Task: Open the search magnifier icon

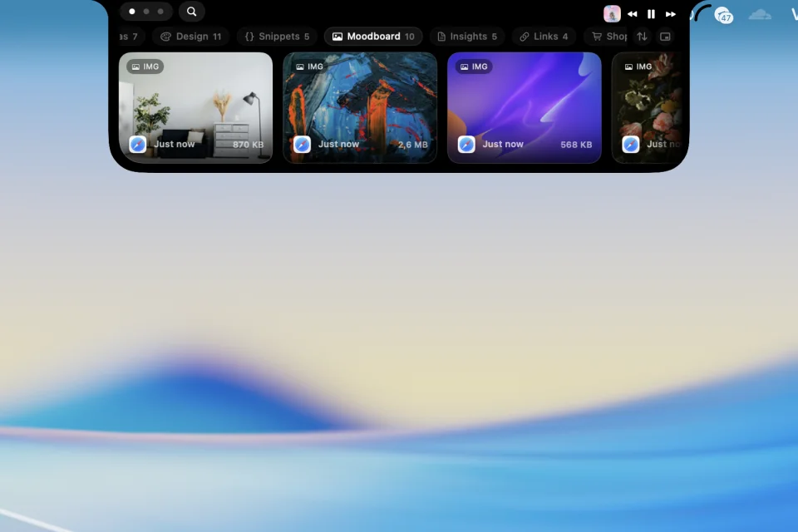Action: coord(191,11)
